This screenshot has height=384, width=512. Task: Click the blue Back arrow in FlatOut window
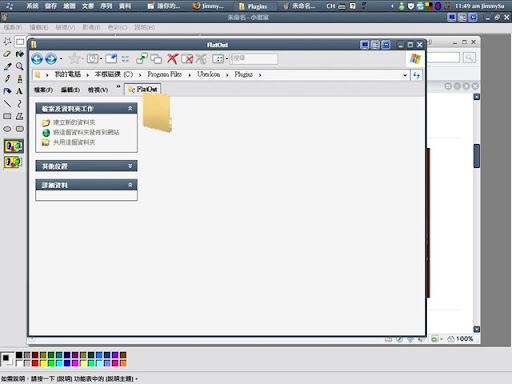tap(37, 59)
